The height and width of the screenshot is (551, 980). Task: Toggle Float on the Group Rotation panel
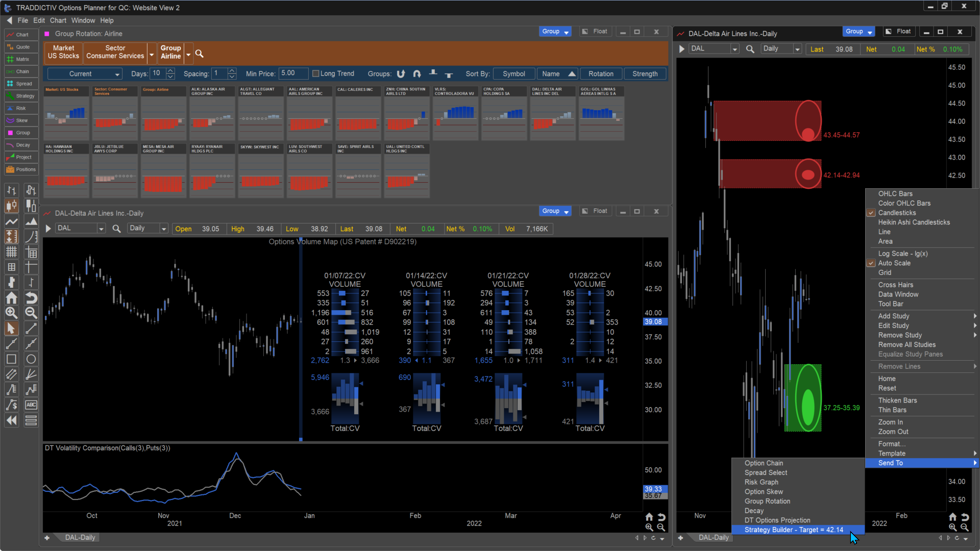[595, 32]
